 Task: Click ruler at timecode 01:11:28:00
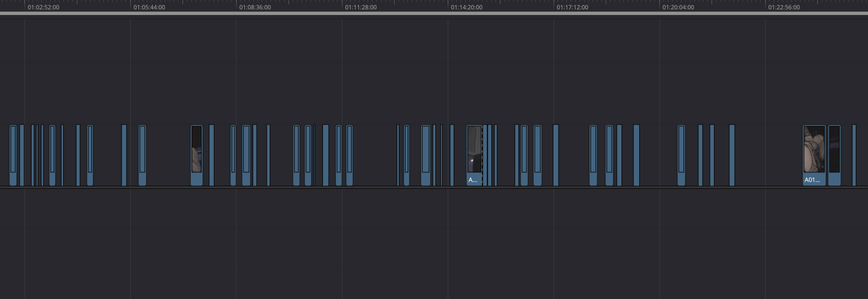361,7
